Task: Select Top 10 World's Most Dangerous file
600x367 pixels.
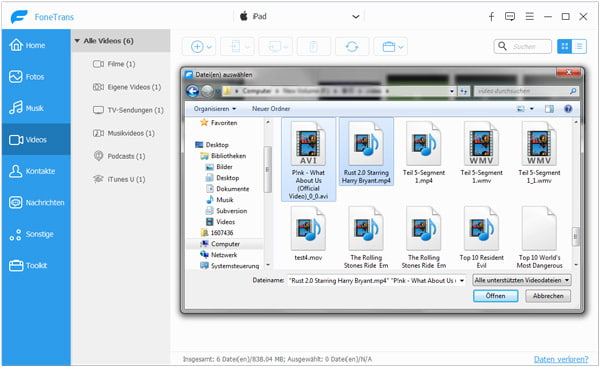Action: (x=539, y=237)
